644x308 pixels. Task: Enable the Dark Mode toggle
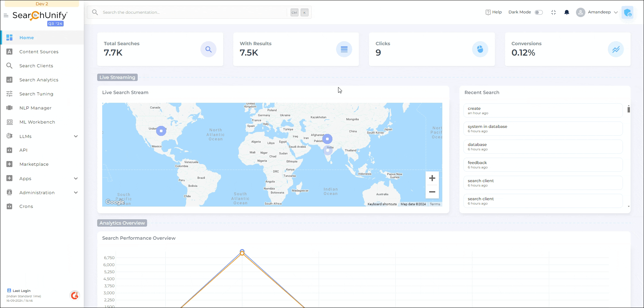538,12
